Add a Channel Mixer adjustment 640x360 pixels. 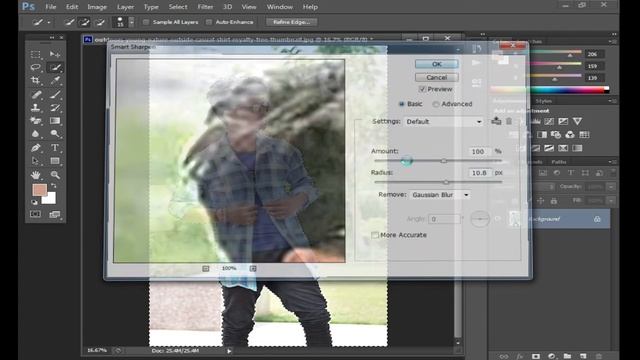[570, 135]
